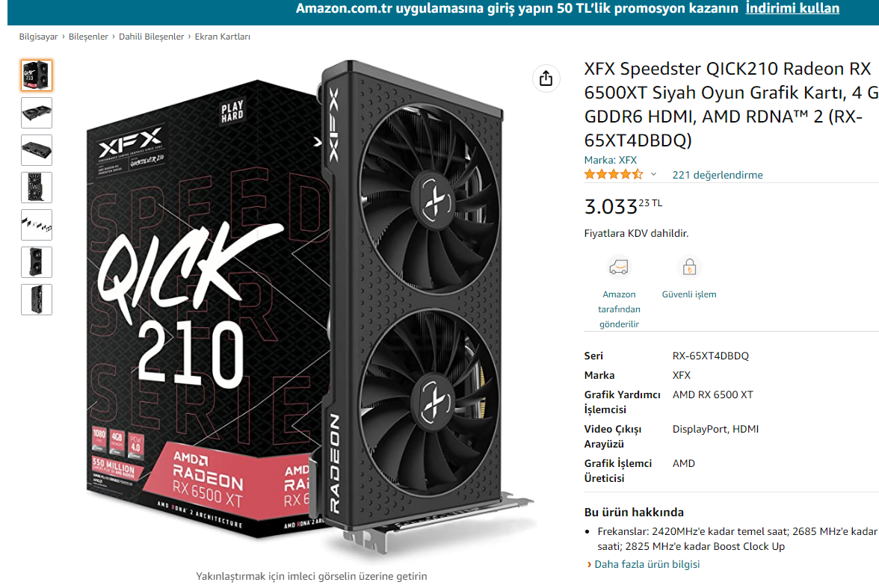Open the star rating breakdown
879x588 pixels.
coord(613,174)
